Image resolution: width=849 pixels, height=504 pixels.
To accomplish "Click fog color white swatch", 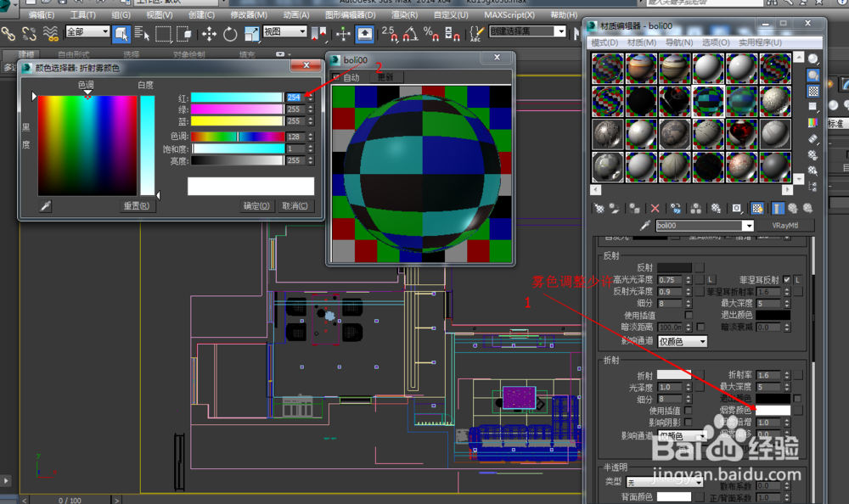I will tap(773, 411).
